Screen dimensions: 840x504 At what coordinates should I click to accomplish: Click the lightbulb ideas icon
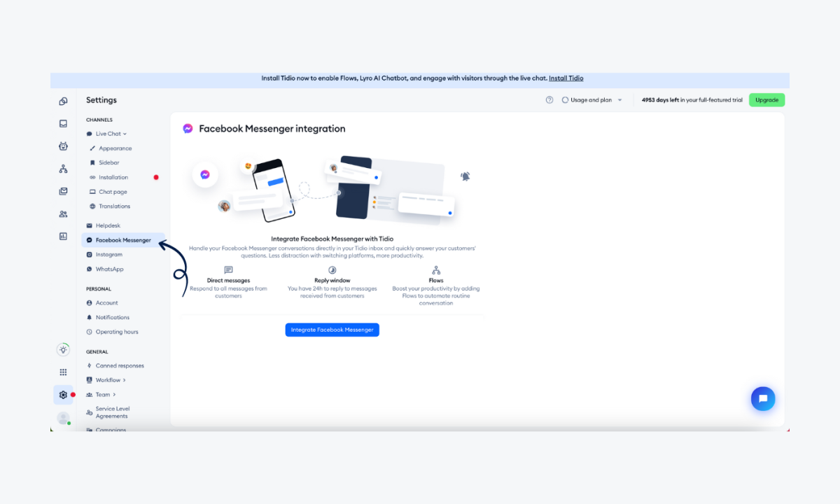tap(63, 349)
